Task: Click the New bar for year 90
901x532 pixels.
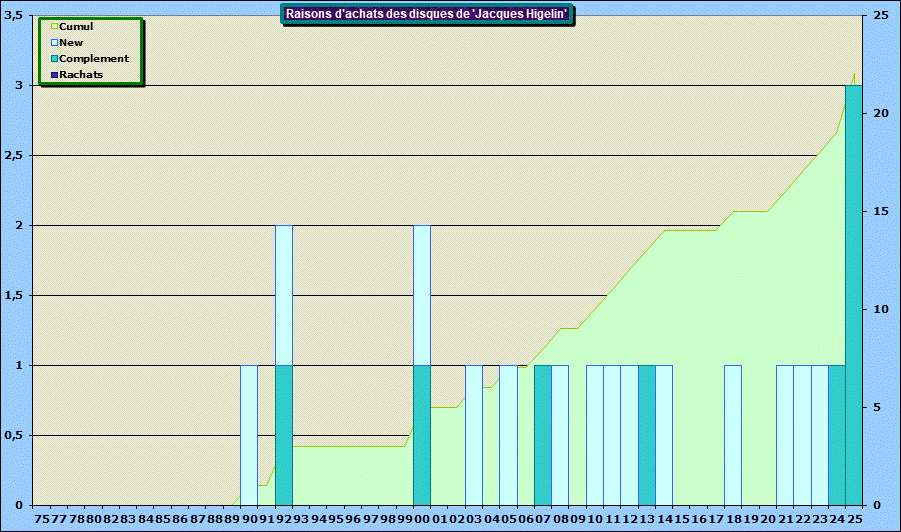Action: 249,435
